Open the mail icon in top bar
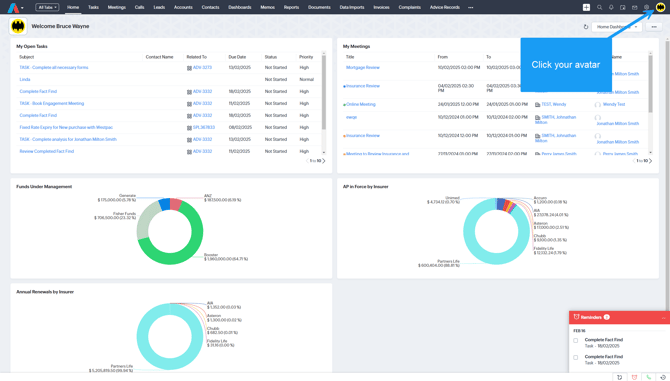 (635, 7)
